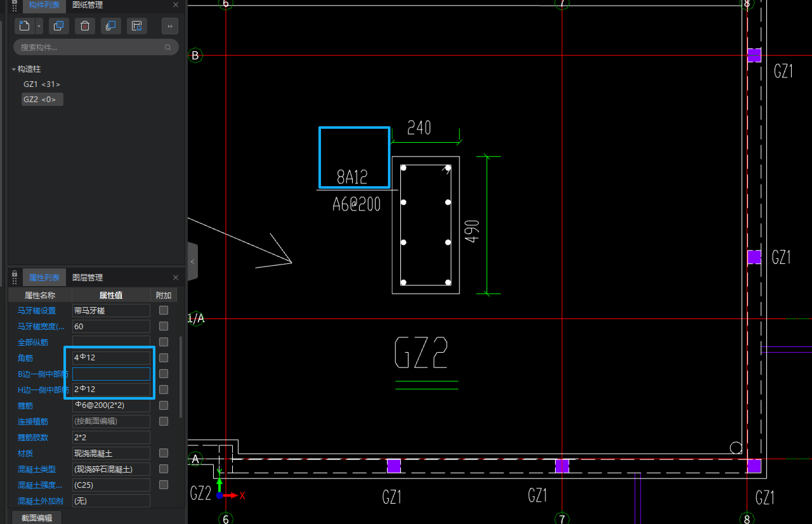
Task: Tick the 马牙槎设置 附加 checkbox
Action: pos(164,310)
